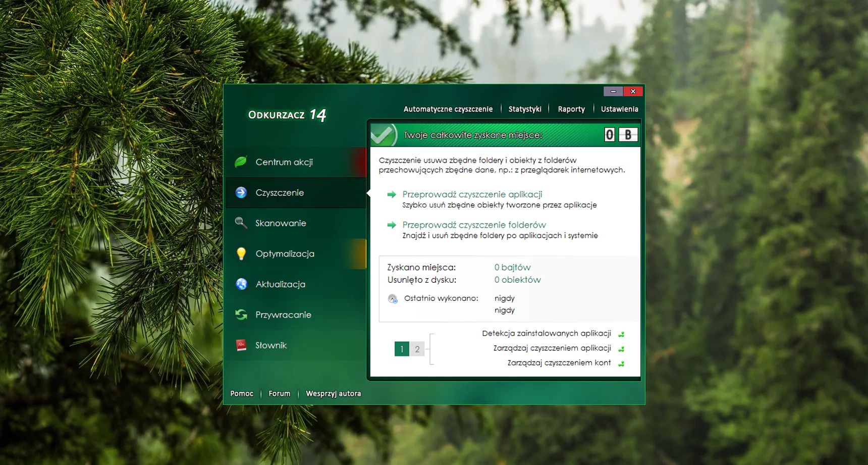
Task: Open the Słownik section
Action: tap(296, 345)
